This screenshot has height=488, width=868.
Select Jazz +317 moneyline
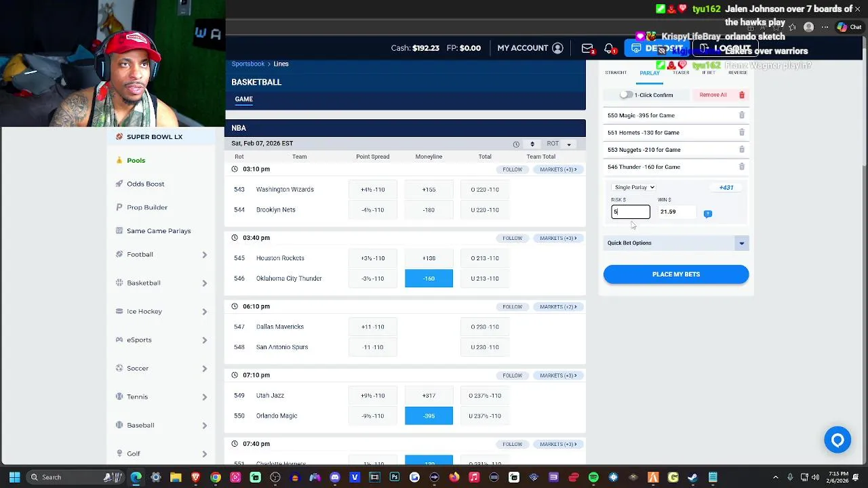click(429, 395)
